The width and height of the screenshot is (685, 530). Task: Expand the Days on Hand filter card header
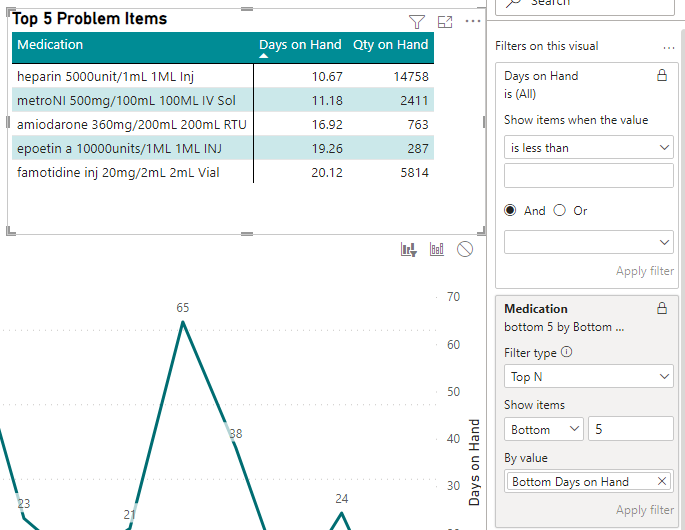coord(541,76)
